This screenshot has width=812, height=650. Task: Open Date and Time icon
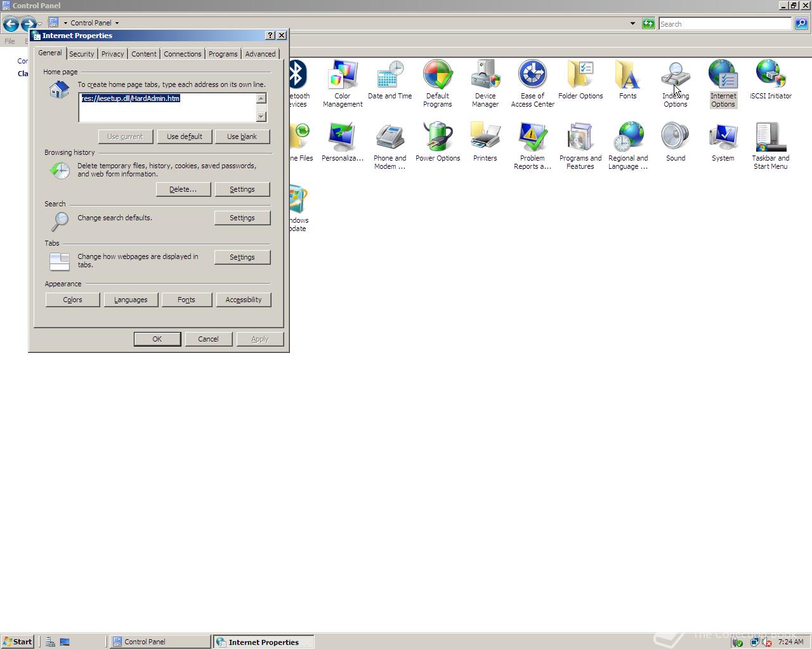[x=390, y=80]
